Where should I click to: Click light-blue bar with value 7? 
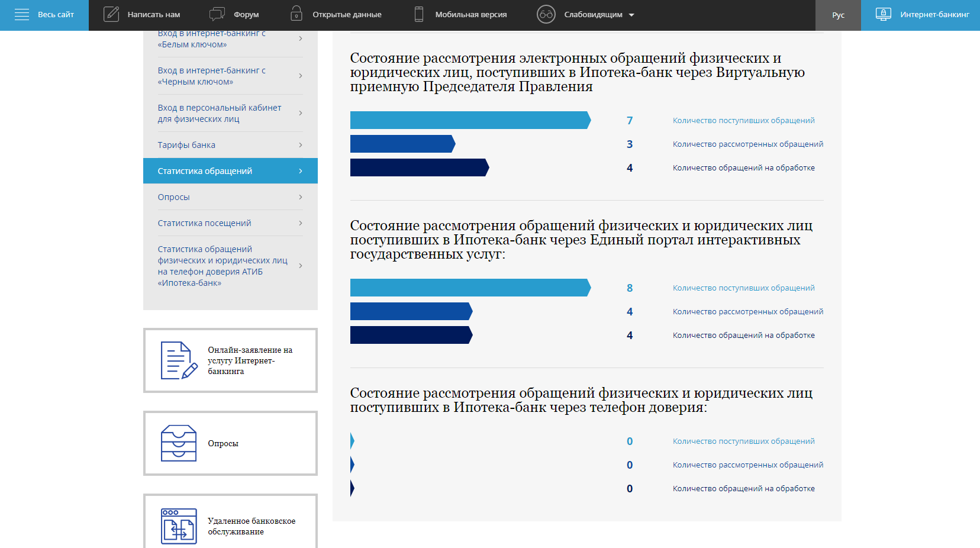coord(470,120)
